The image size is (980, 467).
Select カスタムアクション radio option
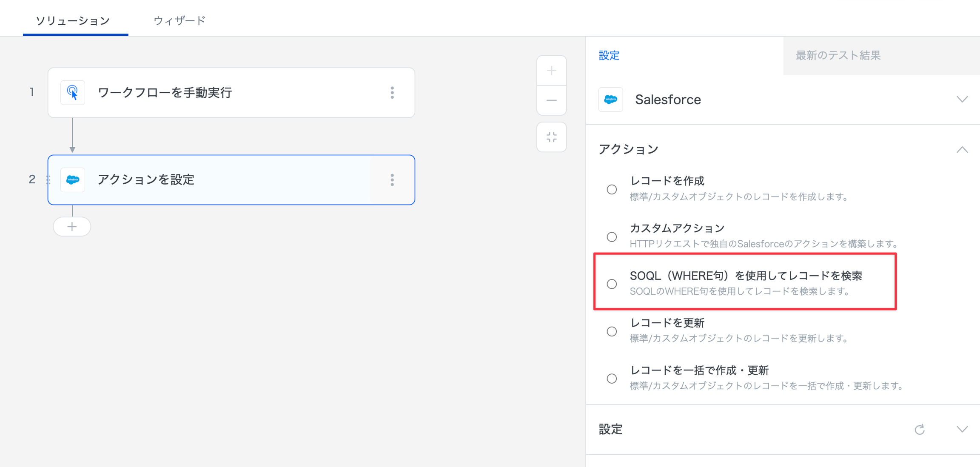pos(612,236)
